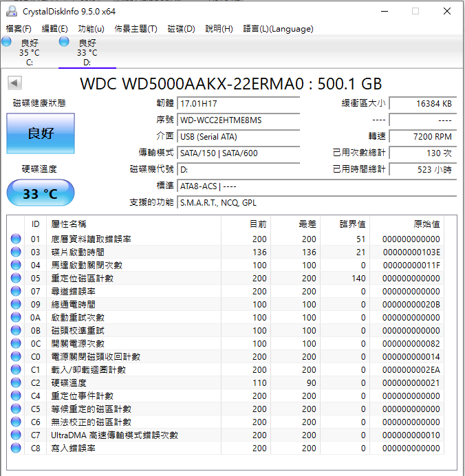Viewport: 465px width, 476px height.
Task: Click the 磁碟健康狀態 label
Action: 39,103
